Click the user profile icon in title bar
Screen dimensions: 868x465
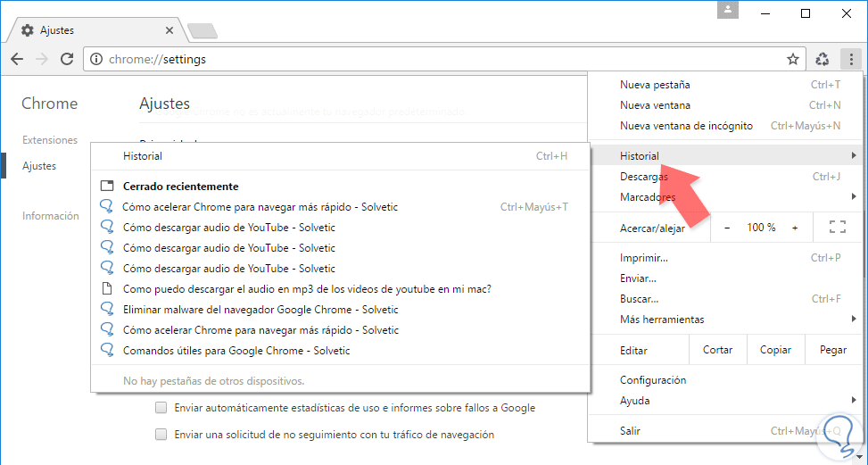click(727, 10)
